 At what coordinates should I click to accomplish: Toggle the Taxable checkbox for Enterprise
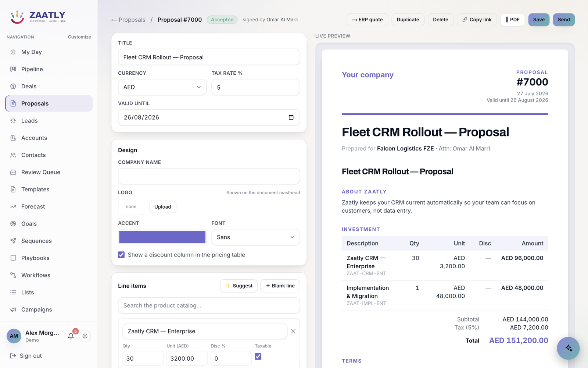pos(258,357)
